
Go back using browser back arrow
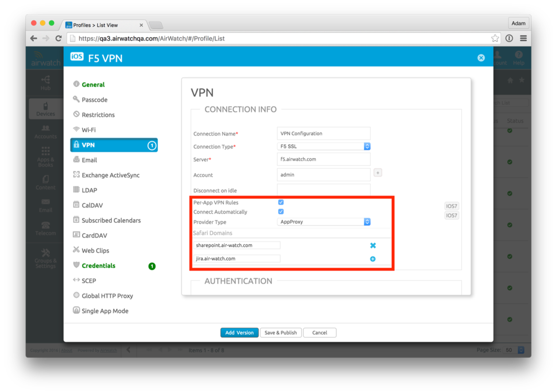coord(34,39)
